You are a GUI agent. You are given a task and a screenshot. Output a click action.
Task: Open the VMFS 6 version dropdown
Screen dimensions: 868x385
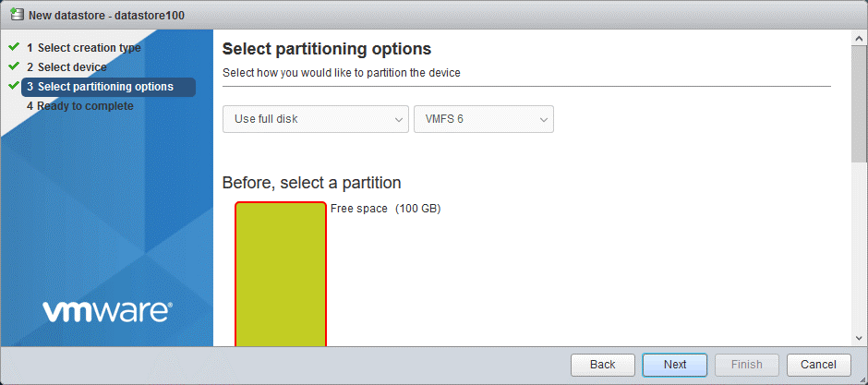tap(483, 119)
